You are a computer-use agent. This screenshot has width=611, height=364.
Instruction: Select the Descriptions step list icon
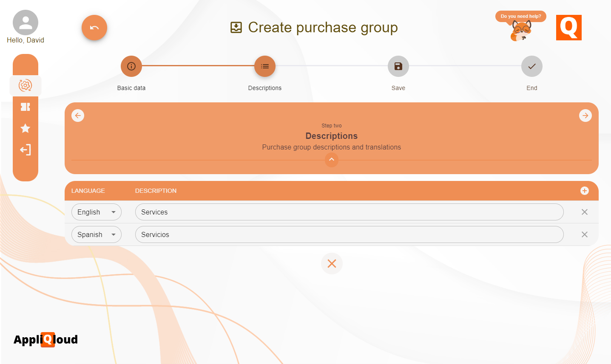(x=264, y=66)
